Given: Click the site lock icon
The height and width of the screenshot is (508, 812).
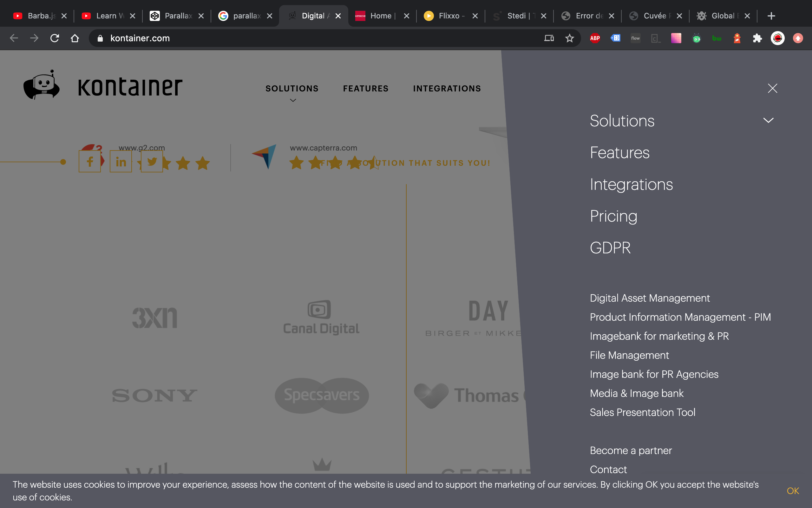Looking at the screenshot, I should tap(100, 38).
